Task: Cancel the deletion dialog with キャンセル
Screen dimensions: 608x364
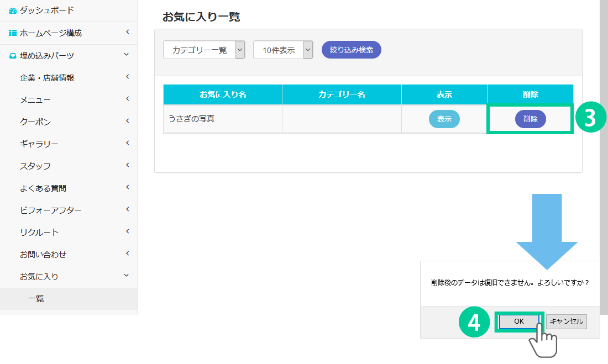Action: pyautogui.click(x=566, y=321)
